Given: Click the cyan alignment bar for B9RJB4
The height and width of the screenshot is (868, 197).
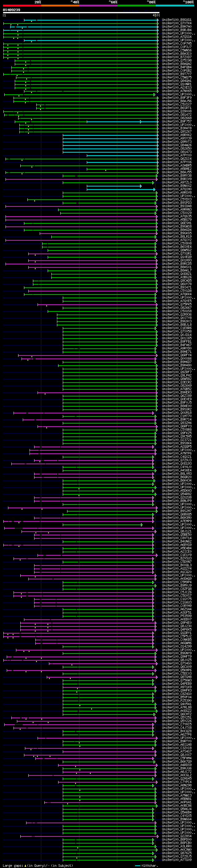Looking at the screenshot, I should 81,30.
